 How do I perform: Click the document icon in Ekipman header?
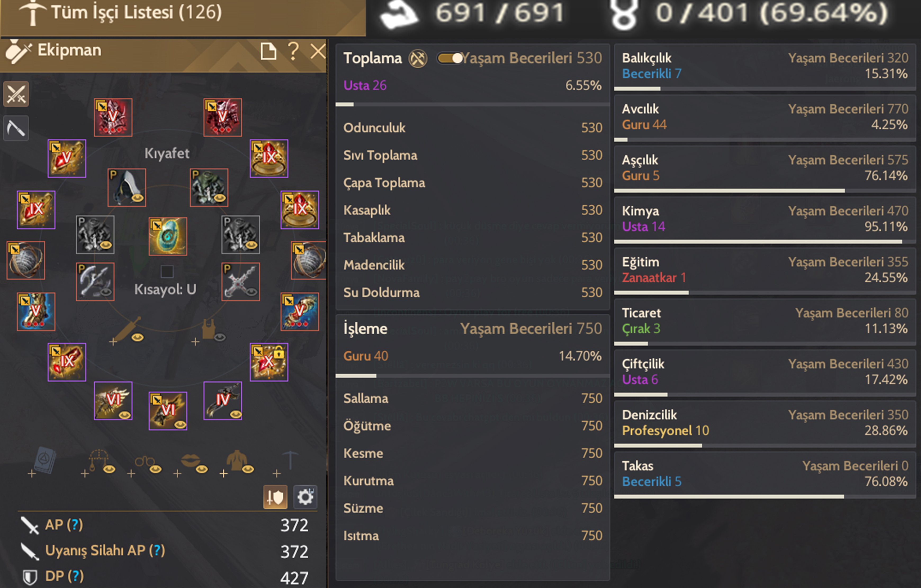click(268, 51)
